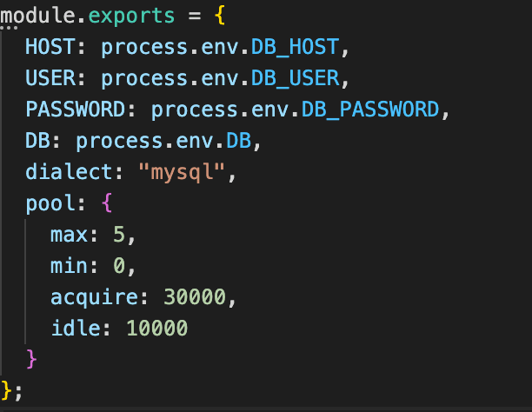The height and width of the screenshot is (412, 532).
Task: Click the 10000 idle value
Action: [156, 329]
